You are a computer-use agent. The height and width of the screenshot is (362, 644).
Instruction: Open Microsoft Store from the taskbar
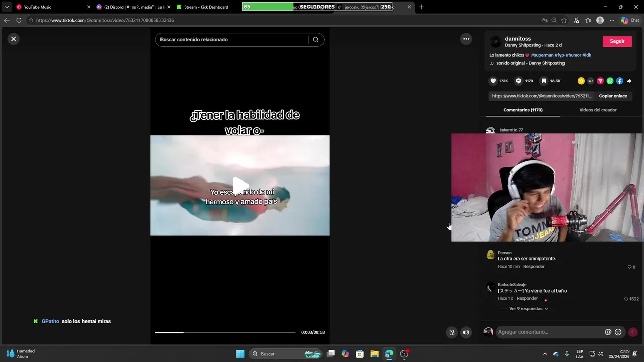click(360, 354)
